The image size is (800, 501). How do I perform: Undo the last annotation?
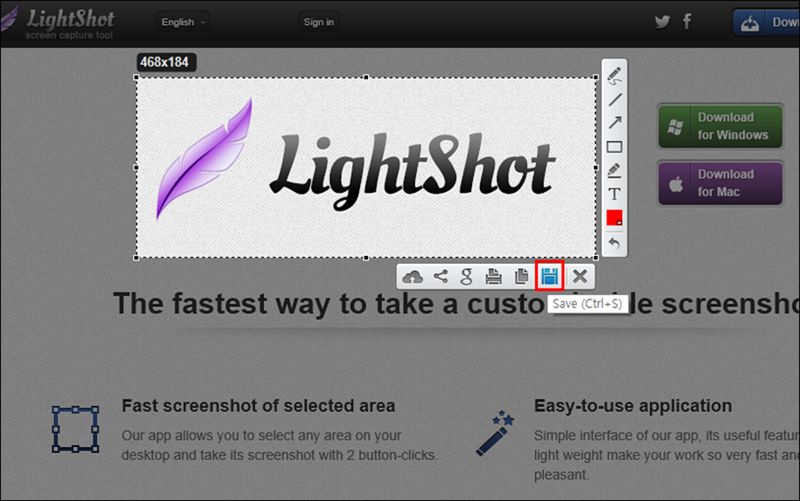614,243
